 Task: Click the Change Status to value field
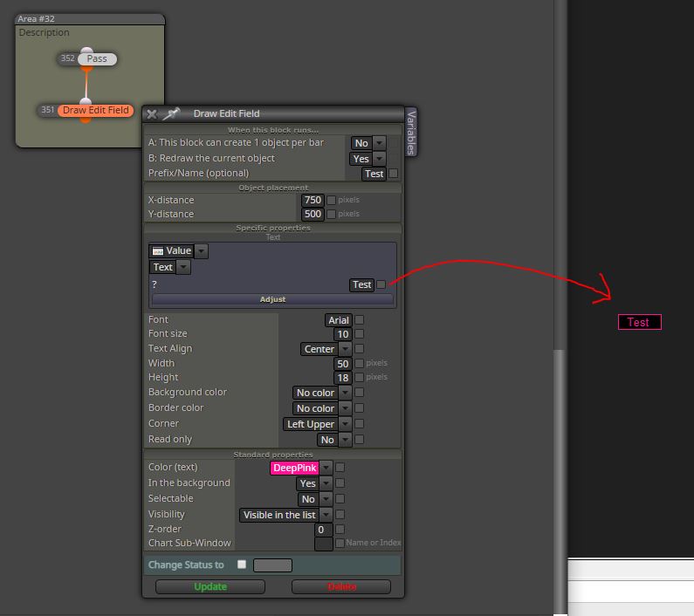coord(272,565)
